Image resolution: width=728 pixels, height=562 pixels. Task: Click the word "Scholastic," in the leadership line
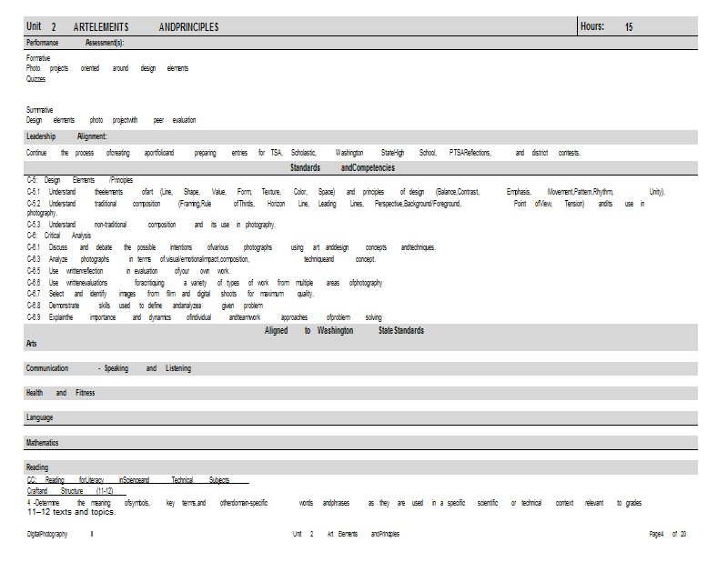[304, 153]
